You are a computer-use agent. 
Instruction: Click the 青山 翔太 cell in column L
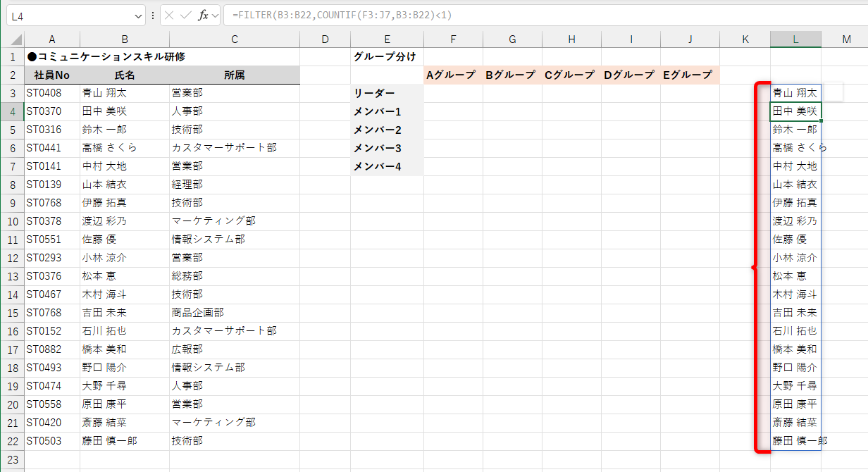coord(795,92)
